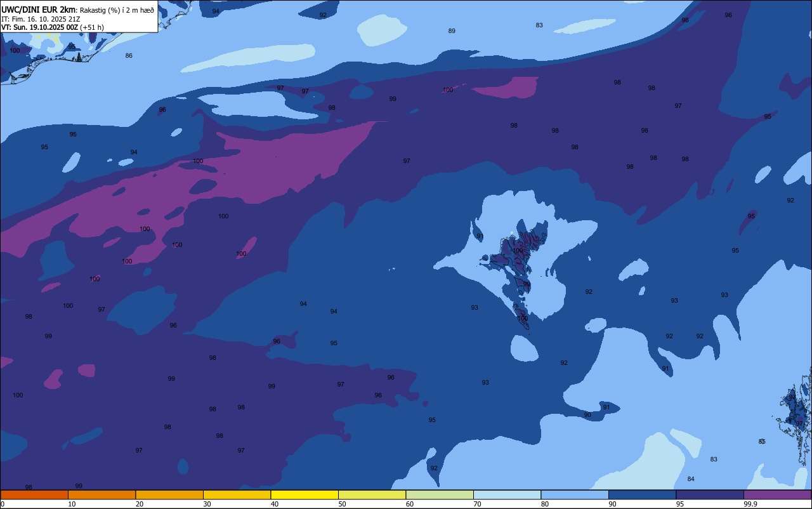Viewport: 812px width, 509px height.
Task: Click the legend tick label '99.9'
Action: click(x=750, y=504)
